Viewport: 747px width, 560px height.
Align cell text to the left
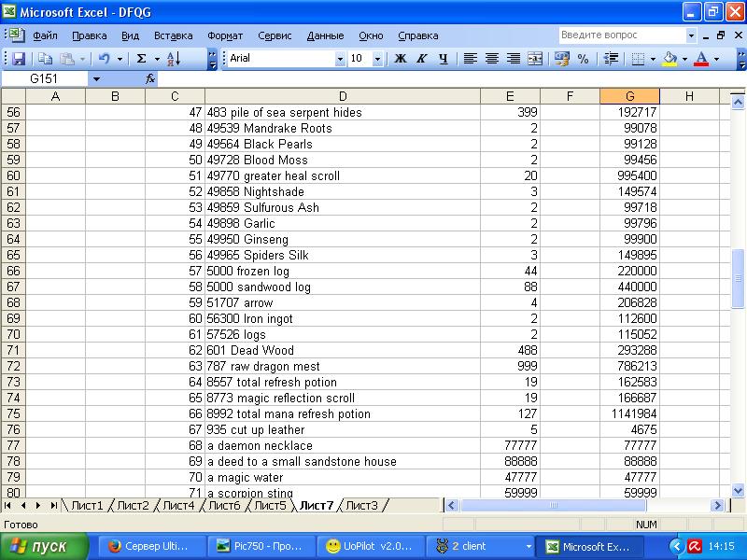click(x=471, y=59)
